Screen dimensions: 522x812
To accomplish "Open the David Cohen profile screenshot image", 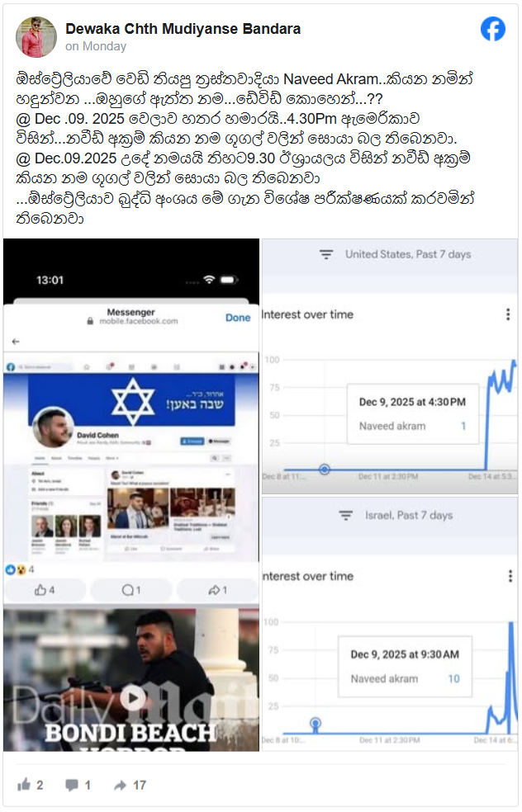I will [131, 457].
